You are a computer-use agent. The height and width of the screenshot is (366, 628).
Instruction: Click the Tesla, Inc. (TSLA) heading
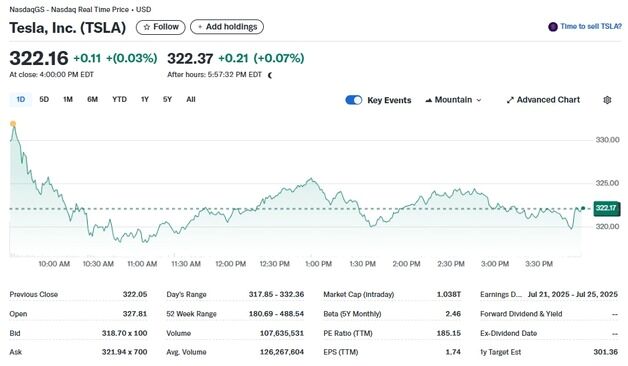(68, 28)
